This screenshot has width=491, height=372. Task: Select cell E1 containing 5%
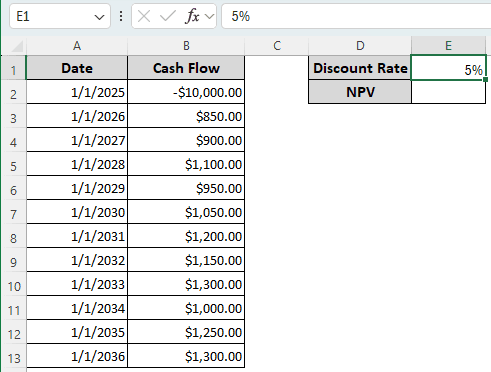click(x=448, y=68)
